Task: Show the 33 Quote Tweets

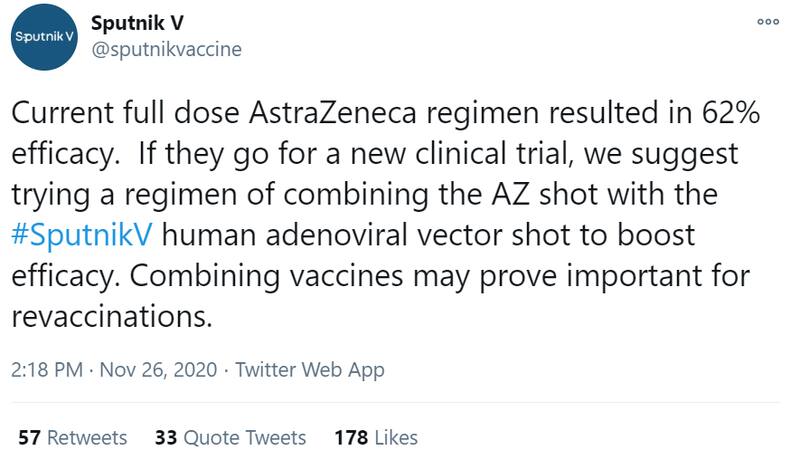Action: pos(230,437)
